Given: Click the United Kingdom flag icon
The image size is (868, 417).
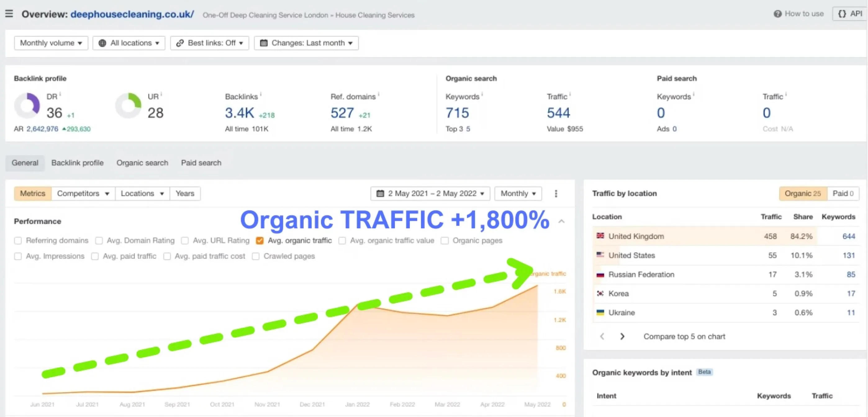Looking at the screenshot, I should [600, 236].
